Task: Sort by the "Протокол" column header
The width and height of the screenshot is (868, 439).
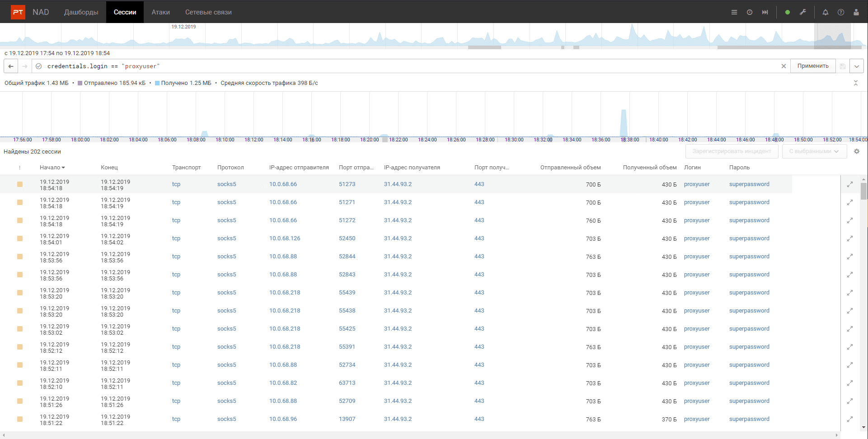Action: (230, 168)
